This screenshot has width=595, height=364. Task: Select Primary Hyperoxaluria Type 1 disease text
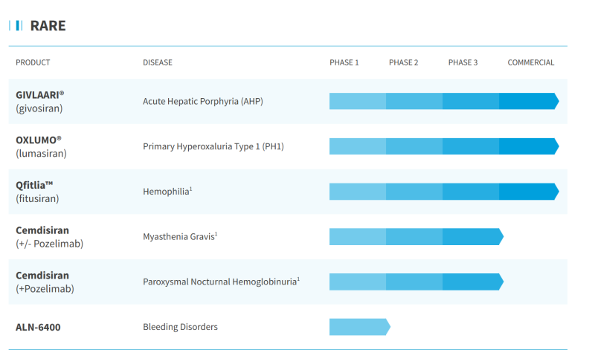click(x=213, y=146)
